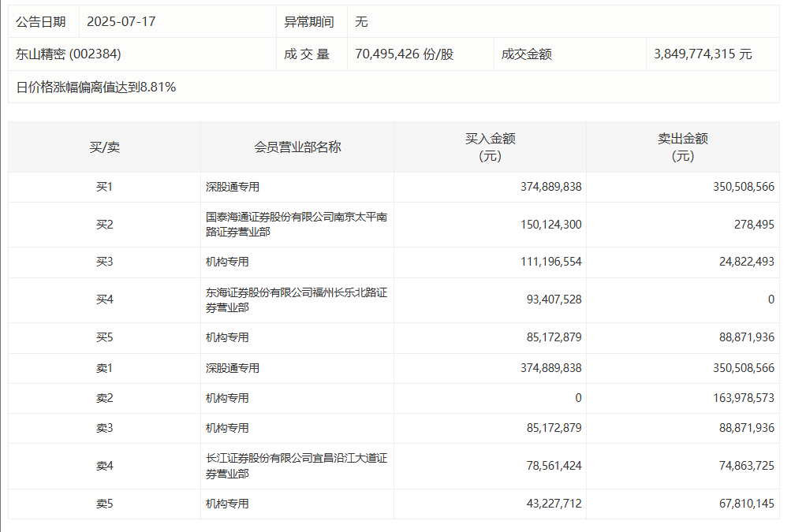The width and height of the screenshot is (791, 532).
Task: Click sell amount 74,863,725
Action: [x=747, y=466]
